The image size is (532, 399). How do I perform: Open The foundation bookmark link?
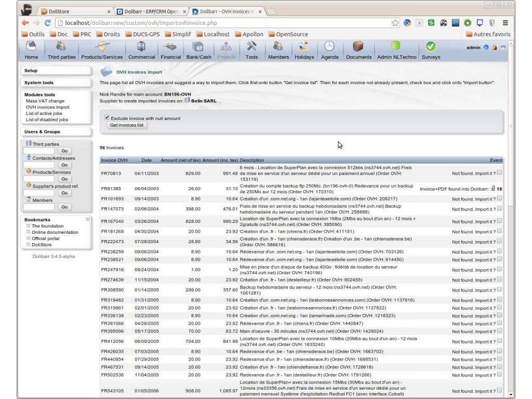pos(47,226)
